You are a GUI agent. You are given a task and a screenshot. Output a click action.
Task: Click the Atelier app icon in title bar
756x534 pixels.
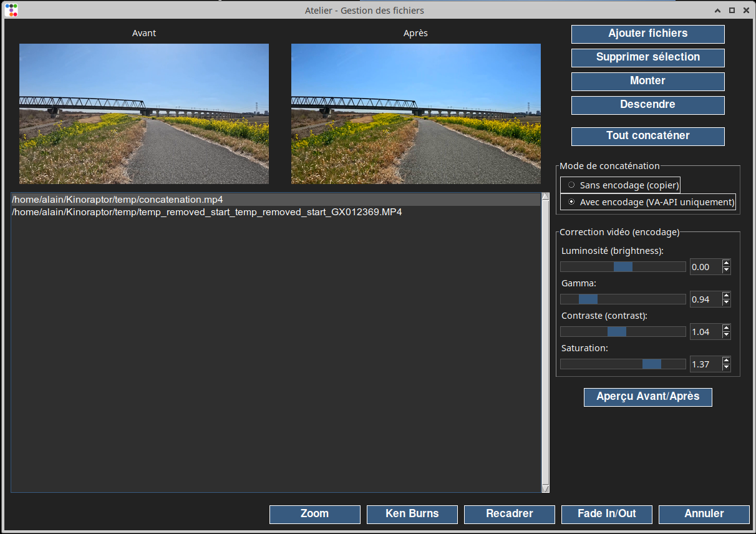coord(11,10)
